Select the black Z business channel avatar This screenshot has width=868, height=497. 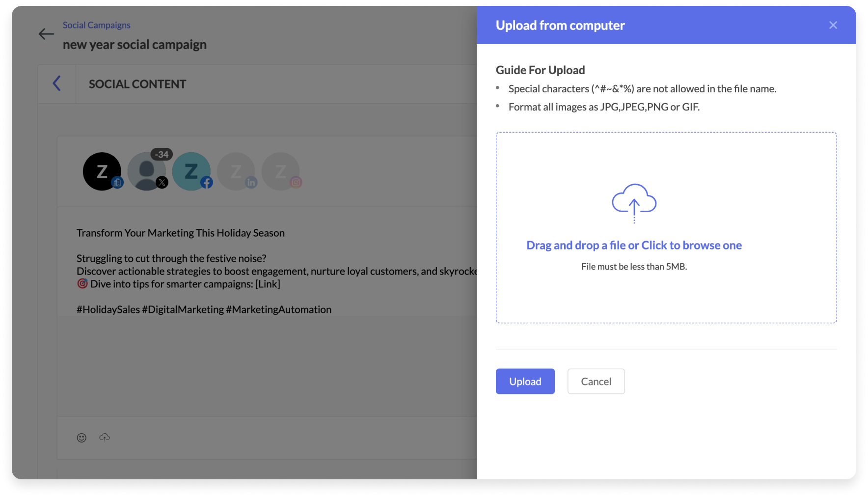tap(102, 171)
